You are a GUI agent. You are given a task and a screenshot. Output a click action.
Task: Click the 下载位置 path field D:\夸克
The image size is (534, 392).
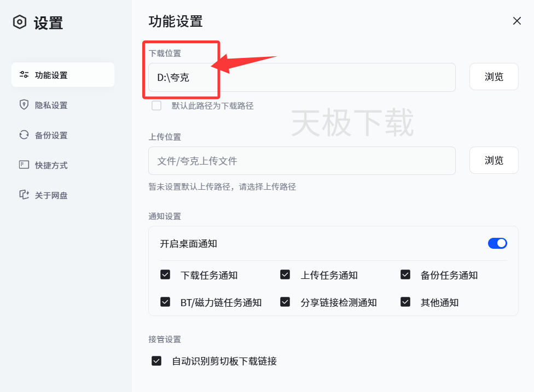click(301, 77)
